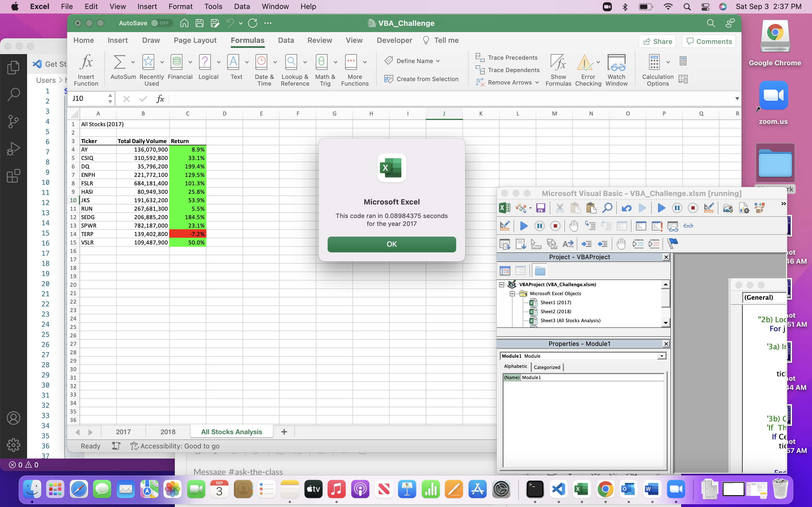Switch to the Developer ribbon tab
Image resolution: width=812 pixels, height=507 pixels.
394,40
